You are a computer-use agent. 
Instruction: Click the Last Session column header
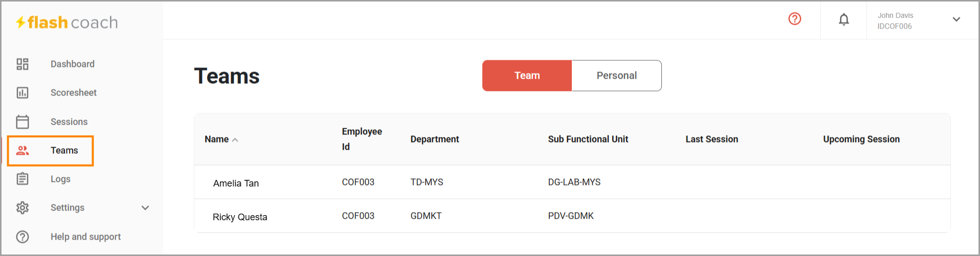pos(711,139)
